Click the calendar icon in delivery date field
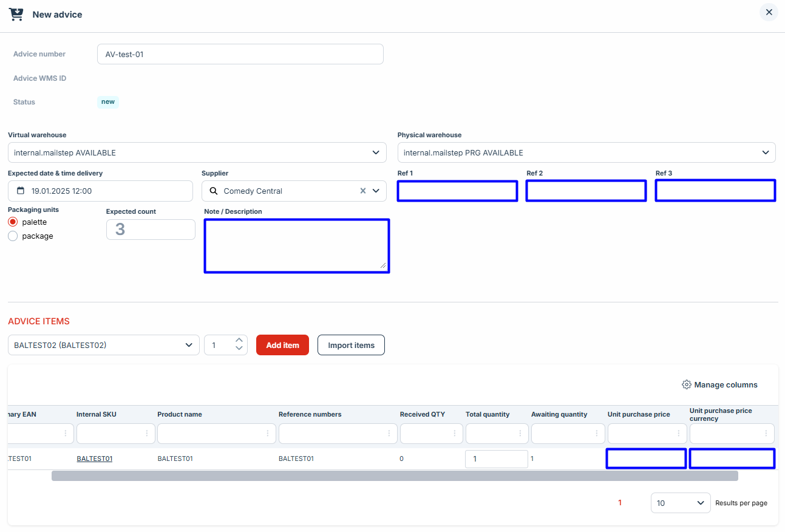The image size is (785, 532). [x=21, y=191]
